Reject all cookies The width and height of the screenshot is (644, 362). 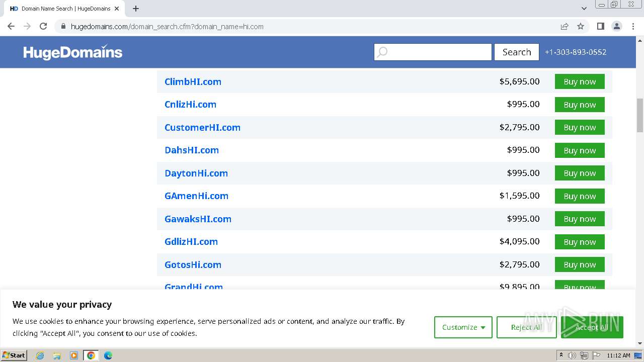coord(526,327)
